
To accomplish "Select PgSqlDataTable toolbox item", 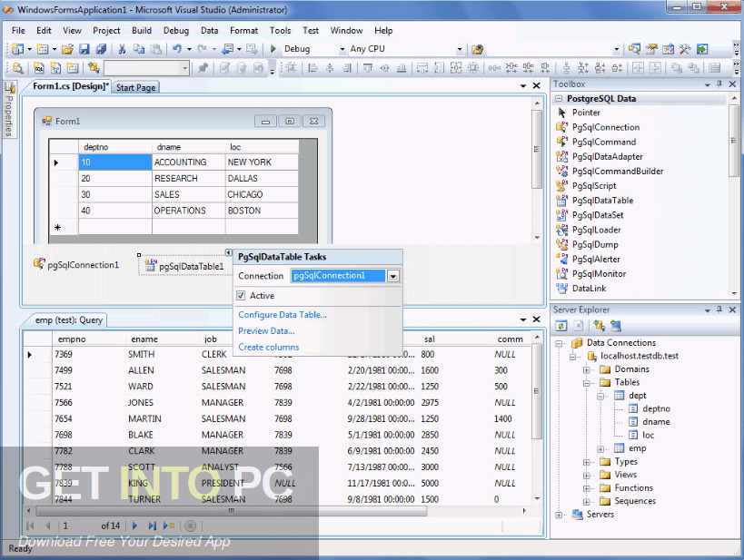I will point(602,201).
